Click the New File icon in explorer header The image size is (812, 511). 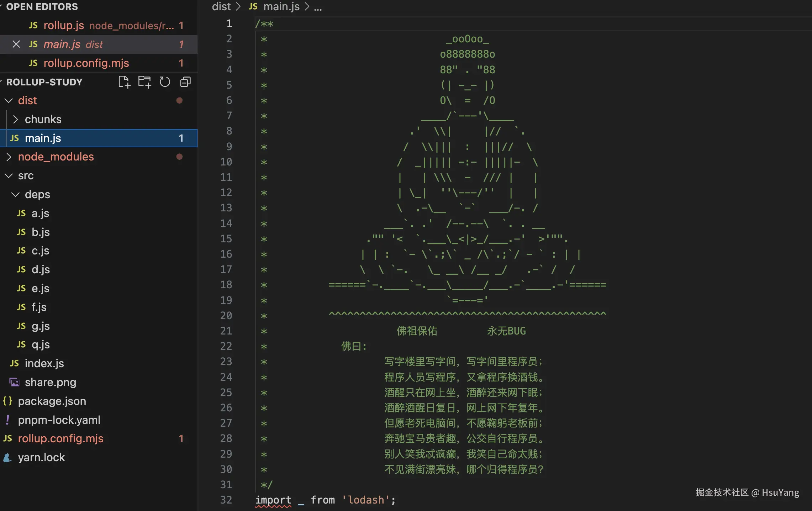click(124, 82)
